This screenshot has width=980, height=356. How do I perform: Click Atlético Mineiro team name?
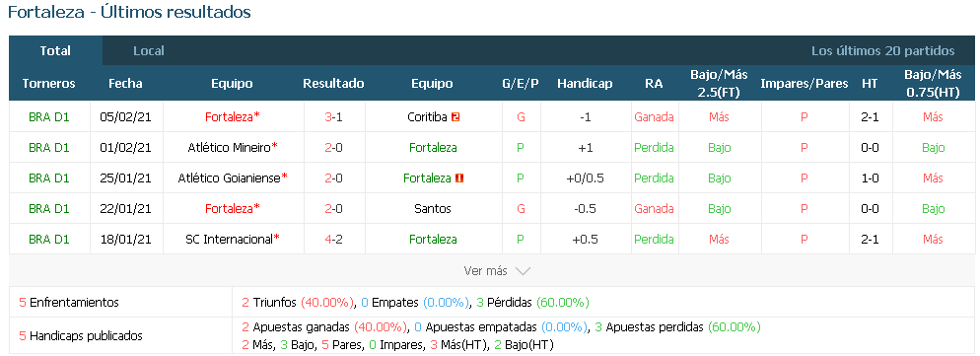tap(230, 148)
